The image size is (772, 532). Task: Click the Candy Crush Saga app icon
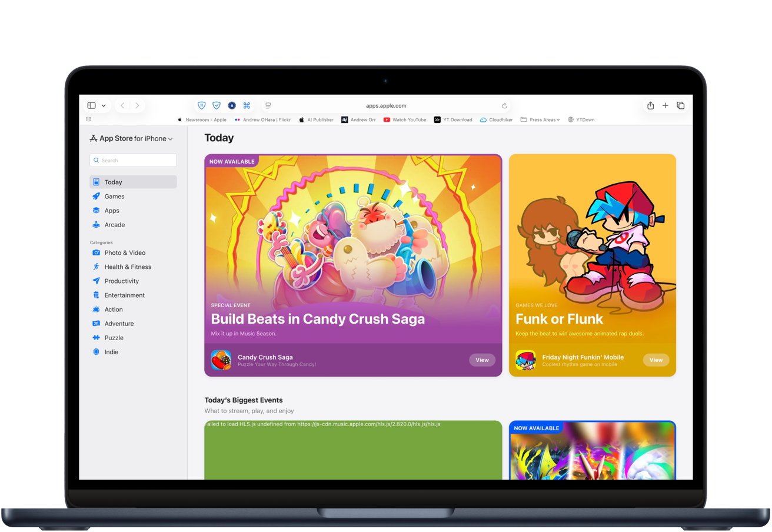(x=220, y=360)
